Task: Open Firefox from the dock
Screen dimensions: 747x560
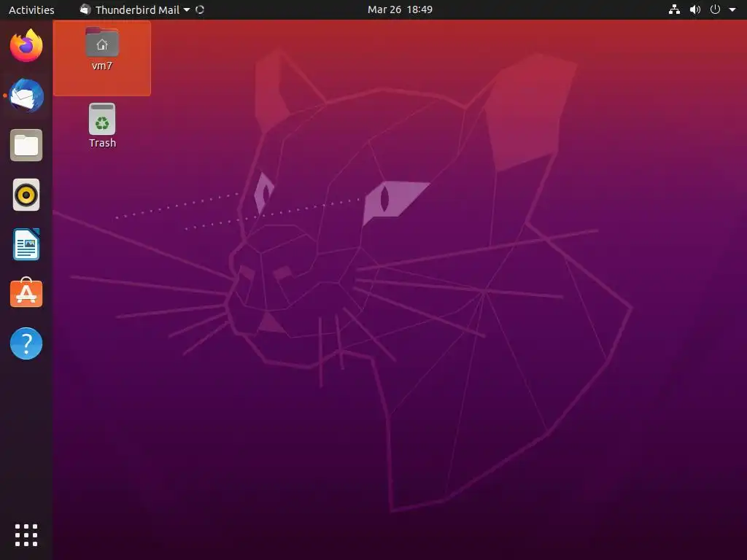Action: coord(26,46)
